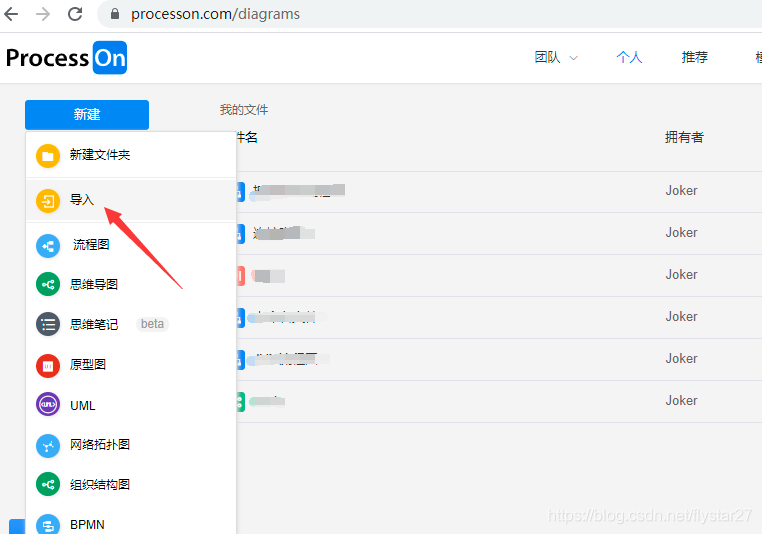This screenshot has width=762, height=534.
Task: Click the 拥有者 column header
Action: tap(684, 138)
